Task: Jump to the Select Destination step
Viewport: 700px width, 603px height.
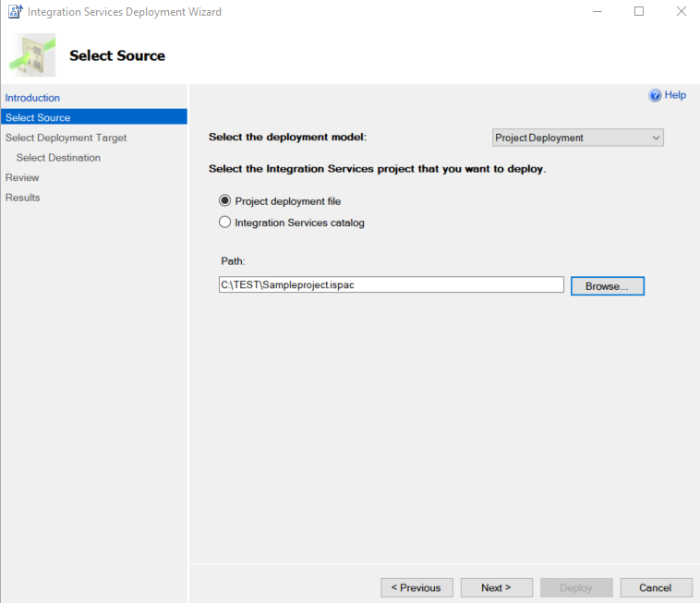Action: (x=58, y=158)
